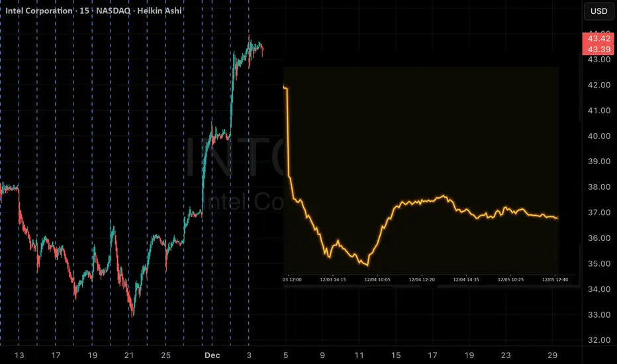The width and height of the screenshot is (617, 364).
Task: Click the 38.00 price axis label
Action: click(x=599, y=187)
